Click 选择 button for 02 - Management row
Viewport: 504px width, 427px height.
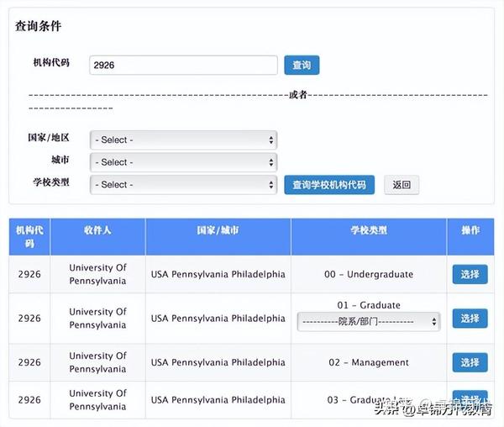pyautogui.click(x=470, y=362)
